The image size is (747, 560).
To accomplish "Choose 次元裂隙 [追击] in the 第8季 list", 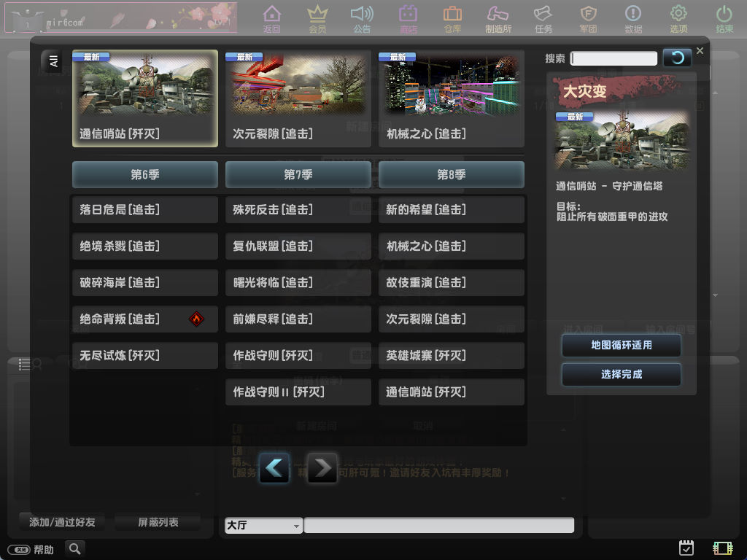I will pyautogui.click(x=452, y=319).
